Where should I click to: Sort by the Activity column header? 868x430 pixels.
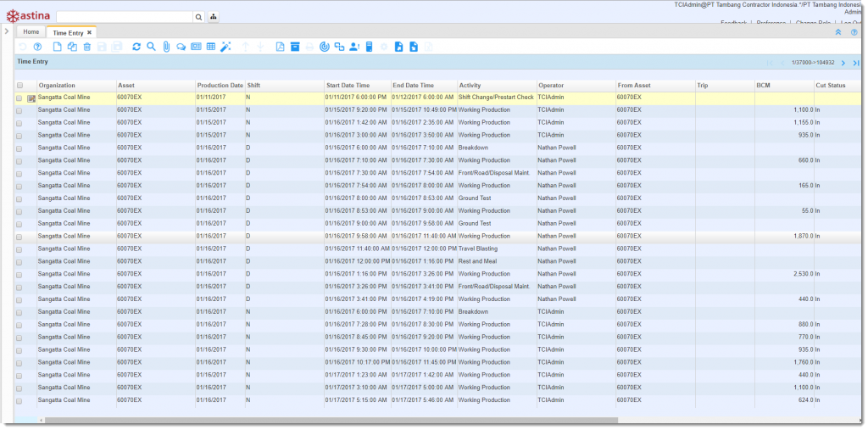[470, 86]
